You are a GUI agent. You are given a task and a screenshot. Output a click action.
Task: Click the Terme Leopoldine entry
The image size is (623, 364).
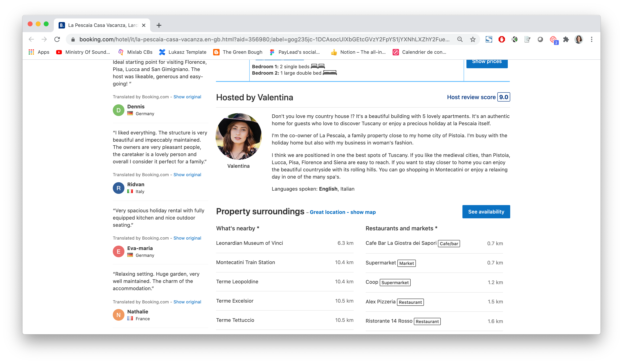pos(285,282)
